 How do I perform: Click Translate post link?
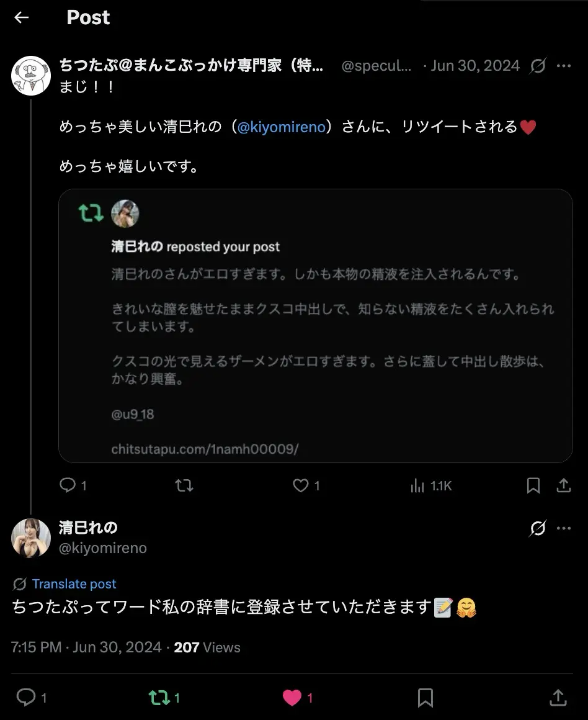pyautogui.click(x=74, y=583)
